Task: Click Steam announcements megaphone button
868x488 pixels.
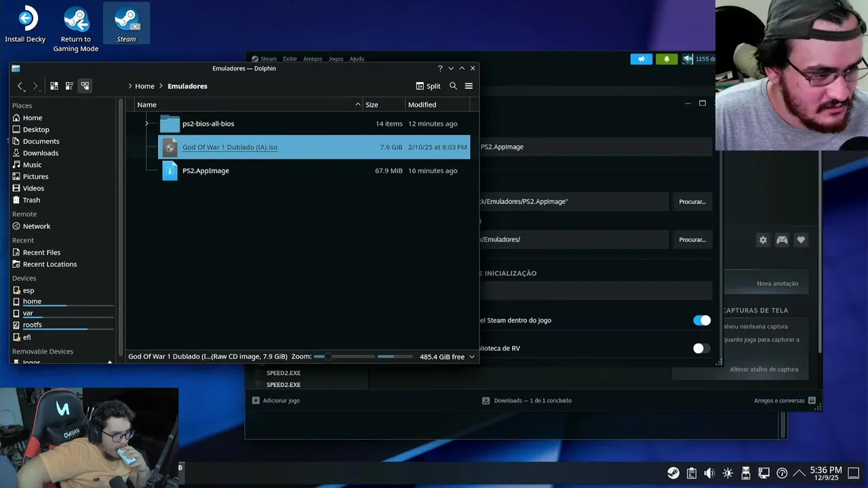Action: point(641,59)
